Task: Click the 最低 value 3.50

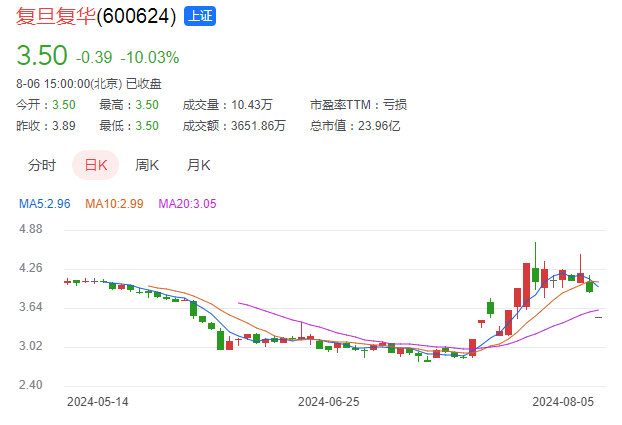Action: 147,126
